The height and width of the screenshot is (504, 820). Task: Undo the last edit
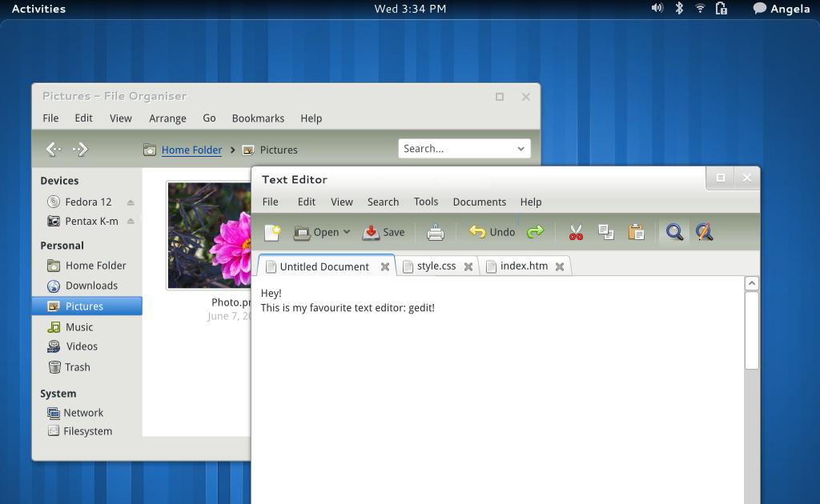pos(491,231)
